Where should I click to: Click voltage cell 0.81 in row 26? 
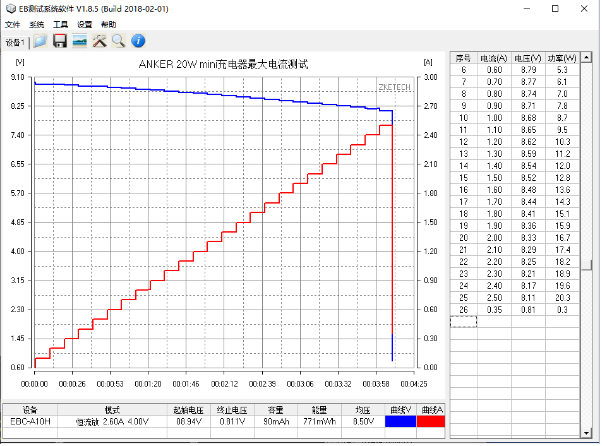click(x=528, y=310)
